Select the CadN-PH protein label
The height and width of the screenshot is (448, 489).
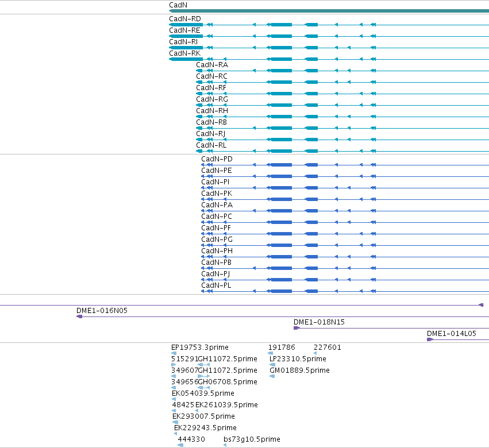(x=217, y=251)
